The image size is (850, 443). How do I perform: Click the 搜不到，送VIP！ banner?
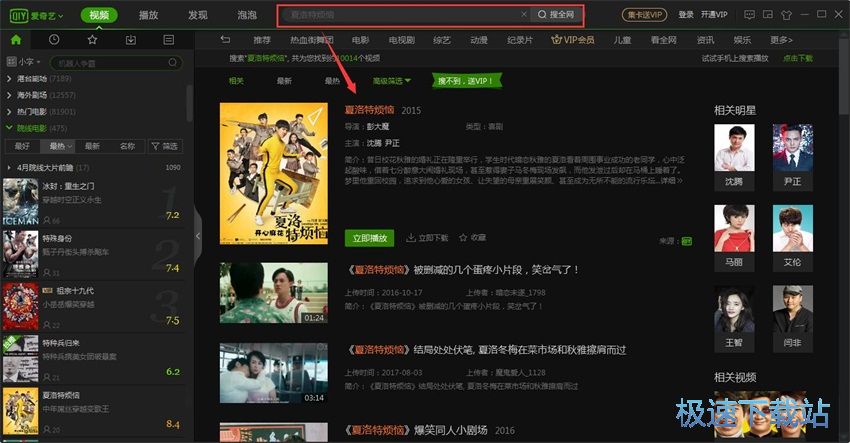pos(466,81)
